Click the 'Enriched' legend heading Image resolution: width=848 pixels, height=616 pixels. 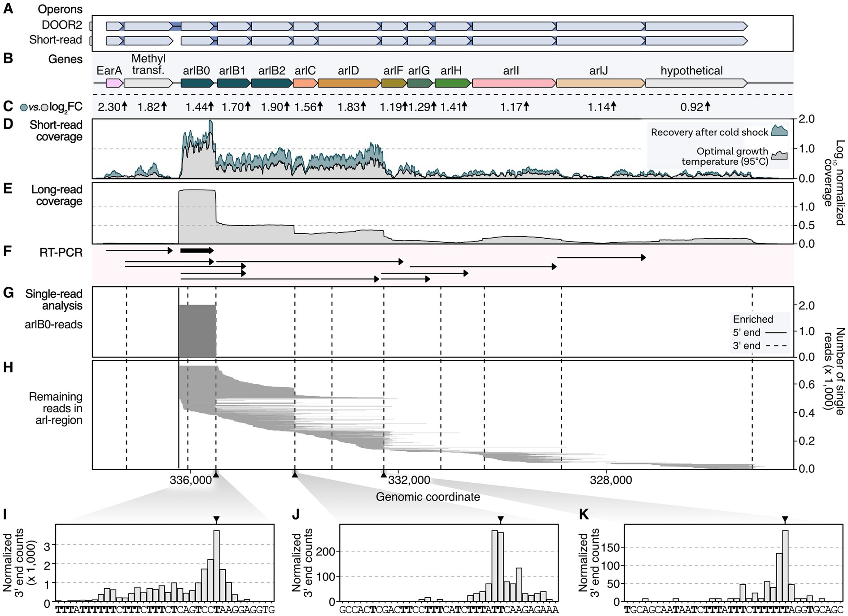[x=753, y=319]
